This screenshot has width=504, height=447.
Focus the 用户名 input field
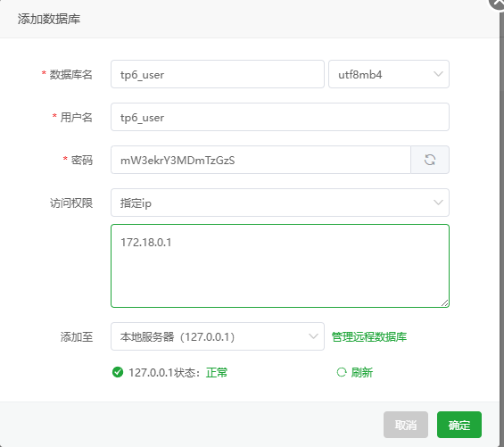tap(280, 117)
